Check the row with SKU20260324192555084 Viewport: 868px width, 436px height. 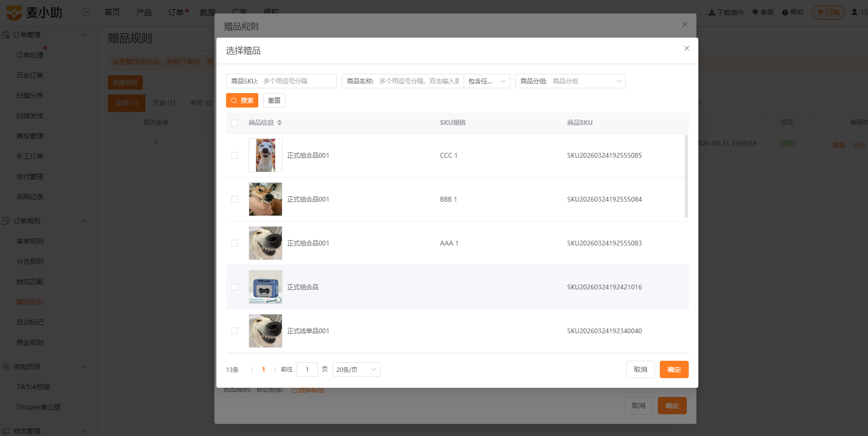coord(235,199)
